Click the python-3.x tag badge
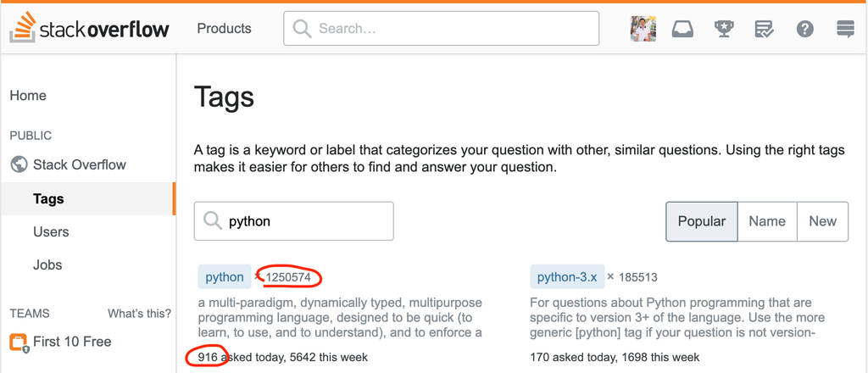 pos(567,277)
